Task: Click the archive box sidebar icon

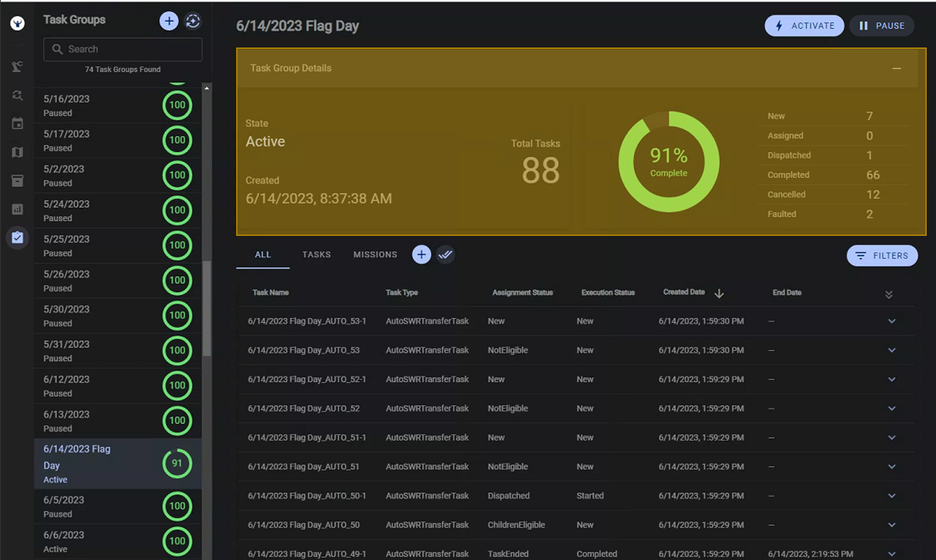Action: (17, 181)
